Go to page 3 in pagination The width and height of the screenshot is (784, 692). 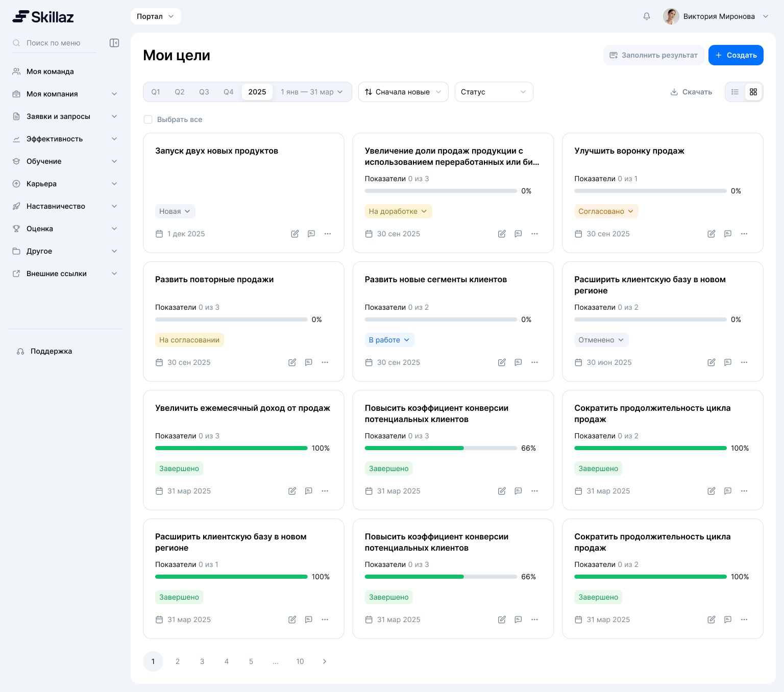(x=202, y=661)
